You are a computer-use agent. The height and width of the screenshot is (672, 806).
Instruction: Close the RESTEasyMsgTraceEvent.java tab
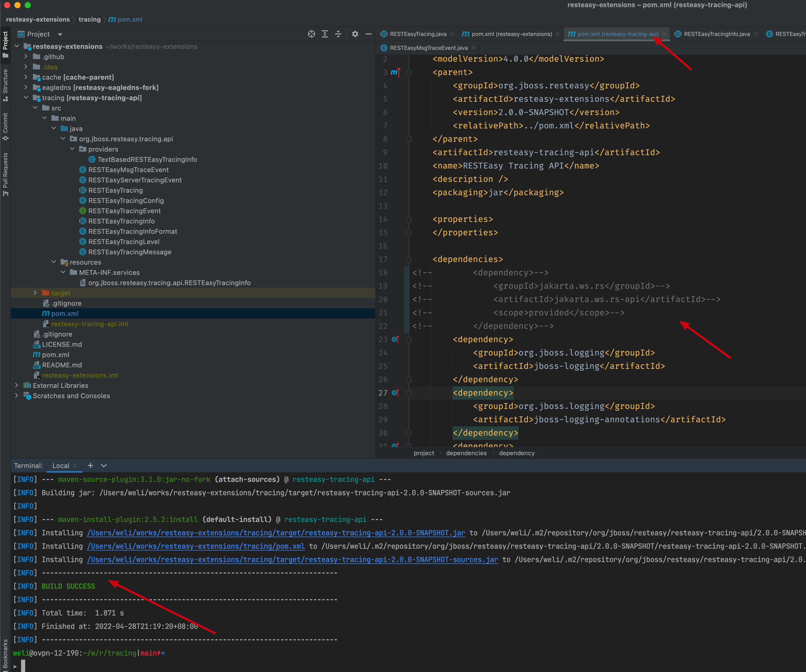(474, 48)
